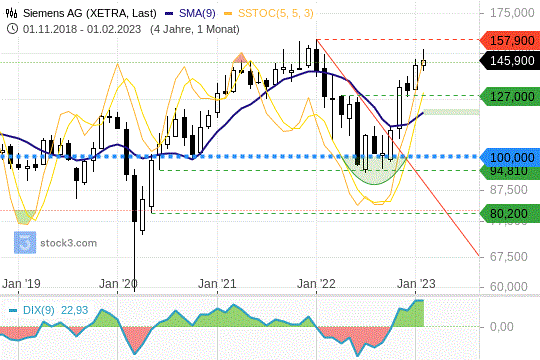Screen dimensions: 540x360
Task: Click the SMA(9) blue color marker
Action: click(x=169, y=13)
